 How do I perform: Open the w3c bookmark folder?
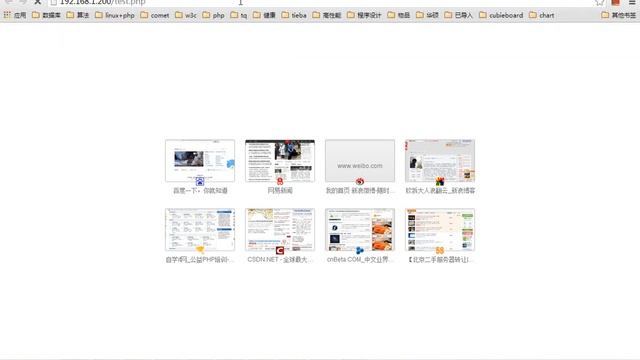[186, 15]
